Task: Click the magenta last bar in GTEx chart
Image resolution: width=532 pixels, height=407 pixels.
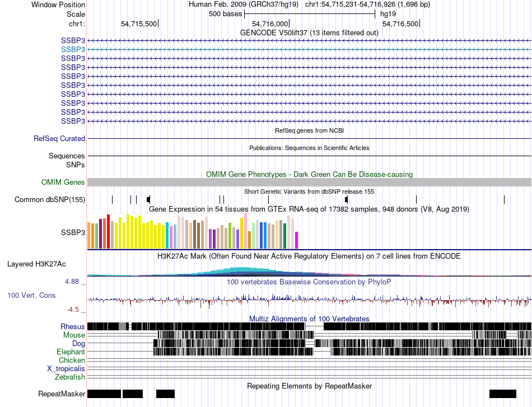Action: pos(297,241)
